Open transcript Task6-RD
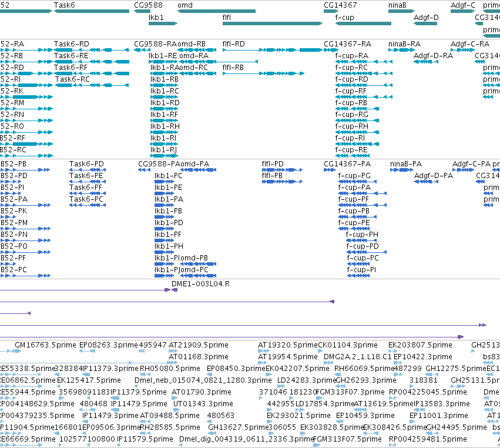The image size is (500, 448). click(x=72, y=44)
